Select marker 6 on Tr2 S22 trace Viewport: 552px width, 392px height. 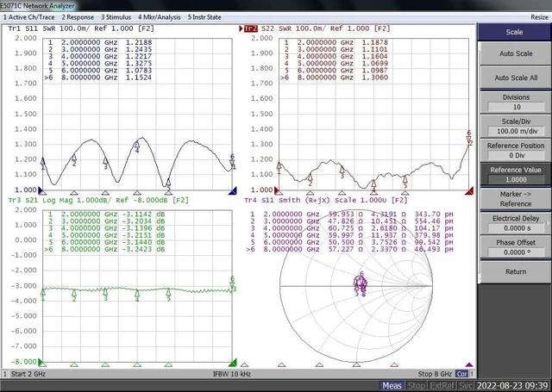tap(469, 138)
